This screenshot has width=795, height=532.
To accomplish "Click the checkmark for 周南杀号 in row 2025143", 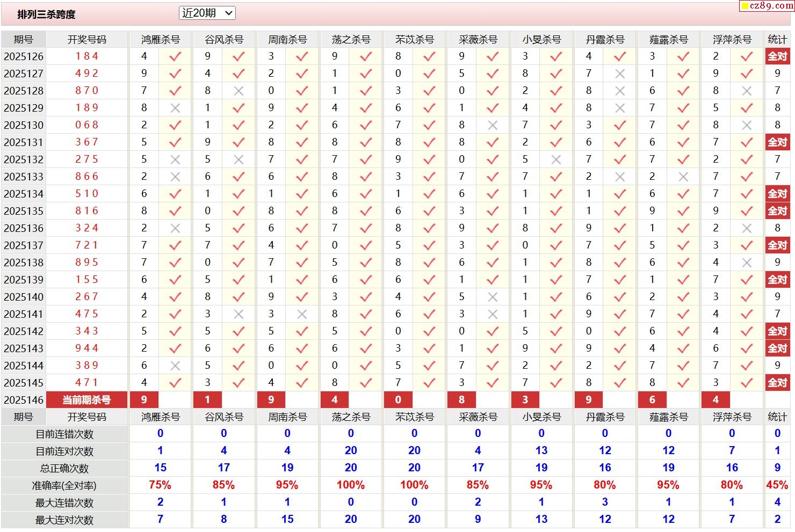I will coord(302,348).
